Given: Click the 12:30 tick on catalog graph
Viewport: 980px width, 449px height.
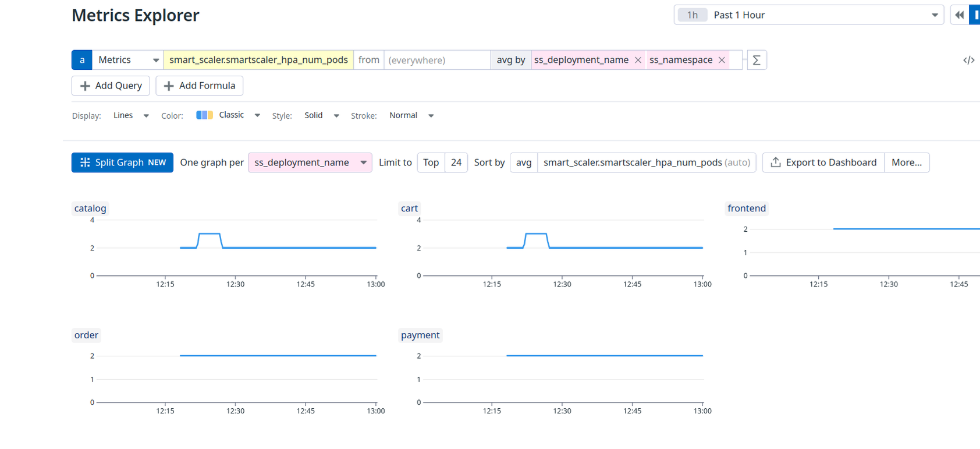Looking at the screenshot, I should coord(236,284).
